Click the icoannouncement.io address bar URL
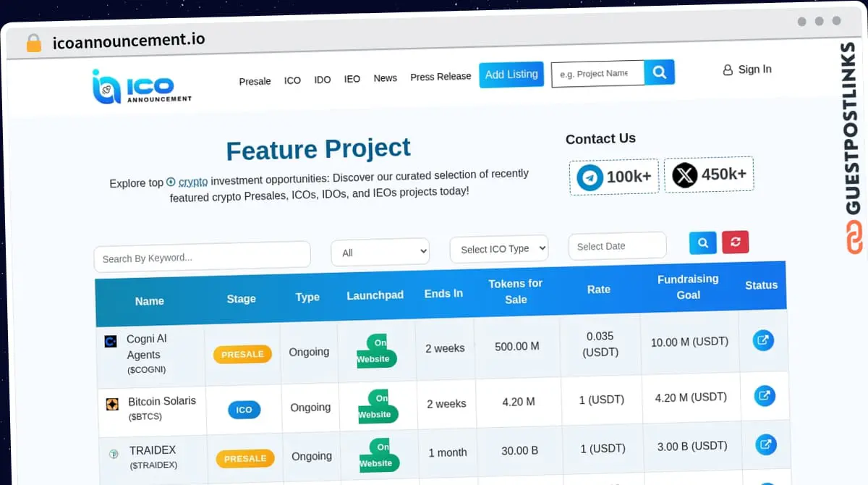 click(129, 41)
